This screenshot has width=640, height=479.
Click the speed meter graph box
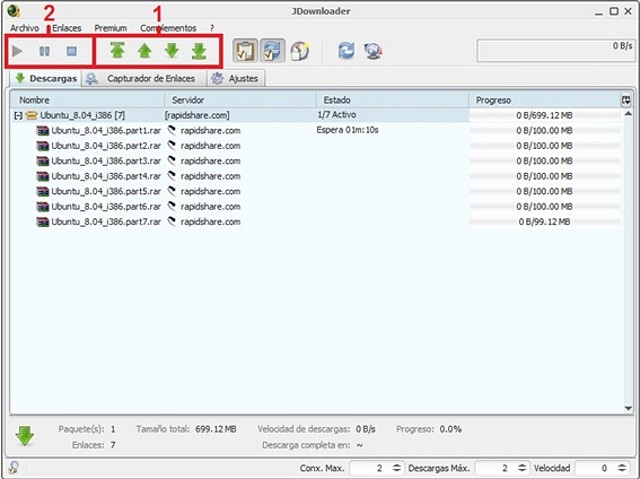(556, 51)
